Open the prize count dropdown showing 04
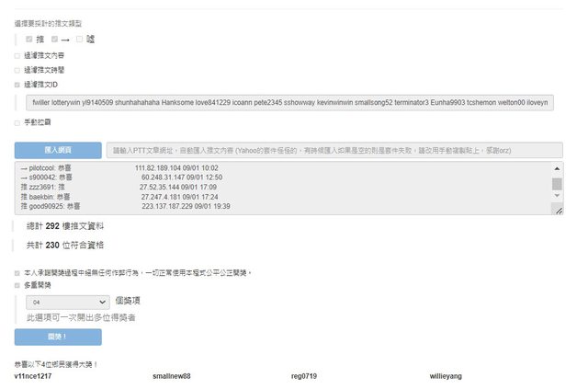588x389 pixels. [70, 301]
